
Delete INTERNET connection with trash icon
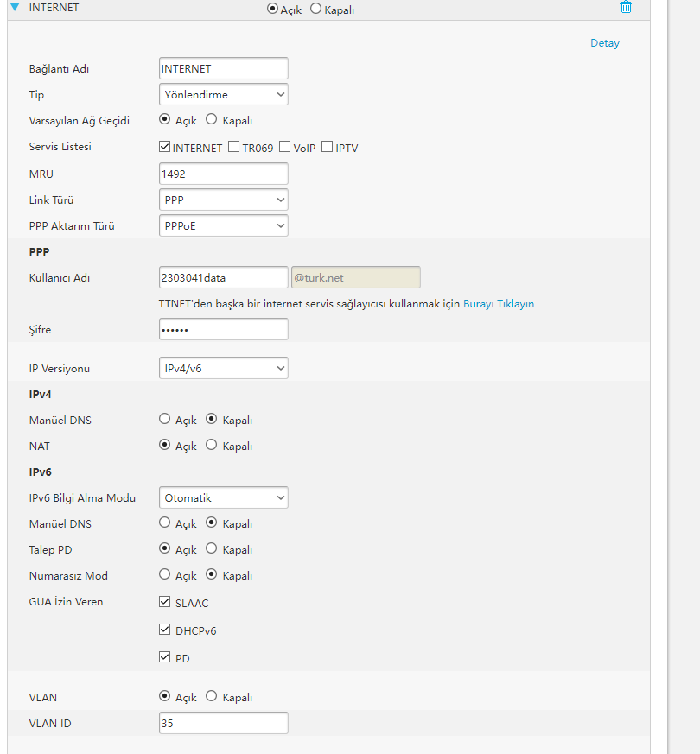coord(626,7)
